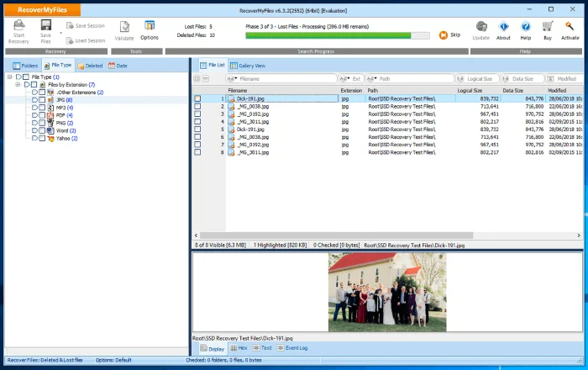The width and height of the screenshot is (588, 370).
Task: Tick the PDF file type checkbox
Action: pos(43,115)
